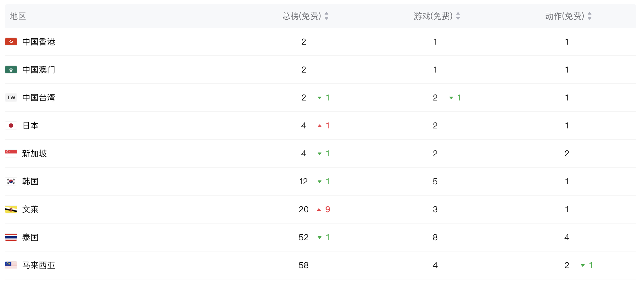This screenshot has width=644, height=283.
Task: Click the green down arrow beside 文莱's rank
Action: [319, 209]
